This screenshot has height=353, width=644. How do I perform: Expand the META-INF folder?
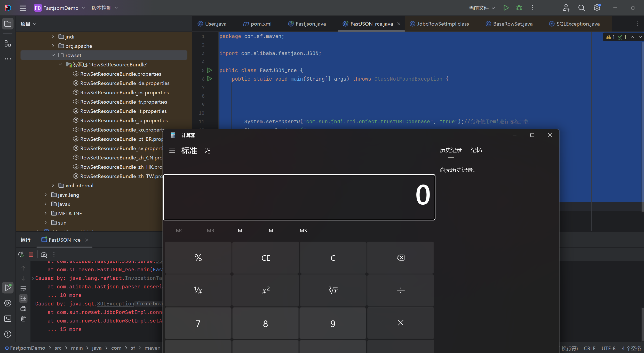click(46, 213)
